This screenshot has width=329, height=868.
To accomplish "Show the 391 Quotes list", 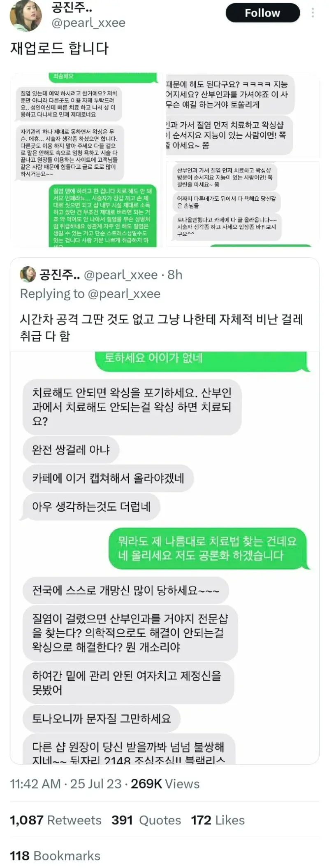I will (x=146, y=820).
